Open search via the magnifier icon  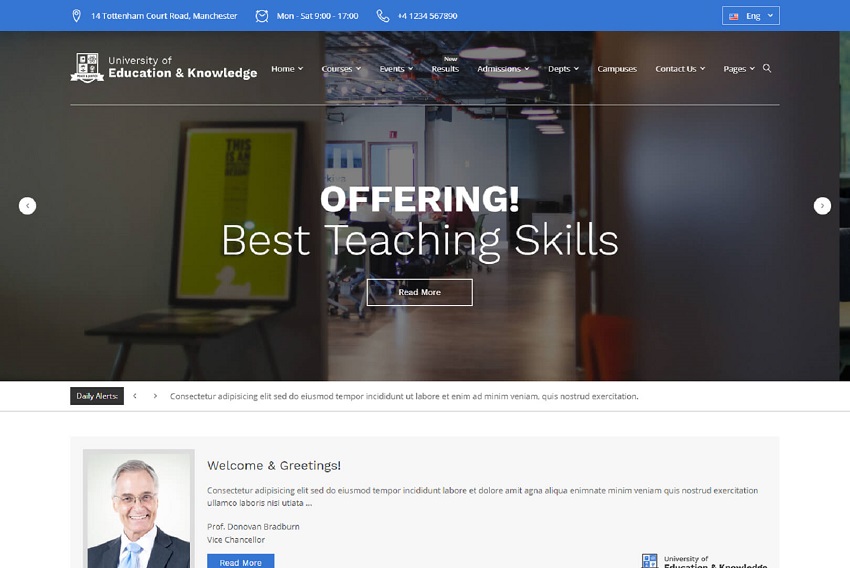tap(767, 68)
